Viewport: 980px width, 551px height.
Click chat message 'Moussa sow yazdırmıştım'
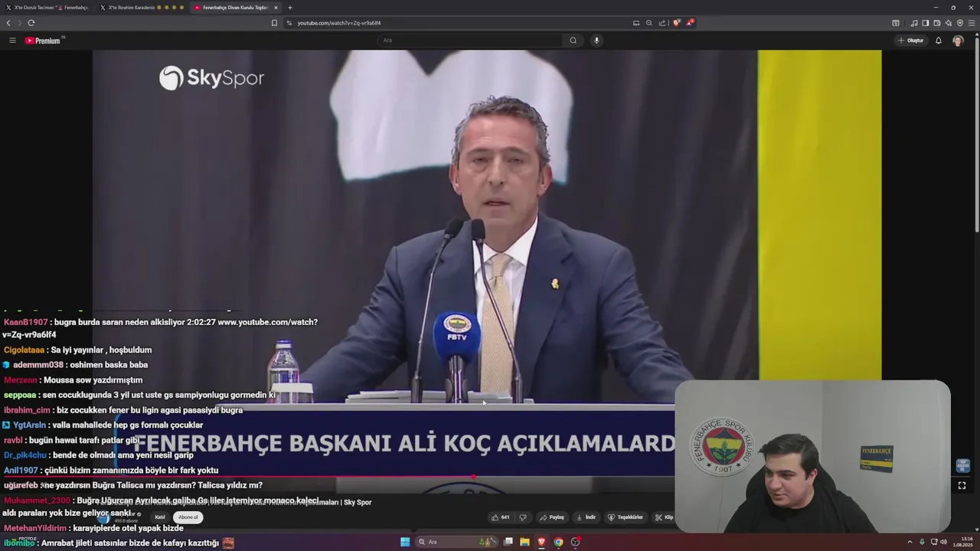pyautogui.click(x=93, y=380)
